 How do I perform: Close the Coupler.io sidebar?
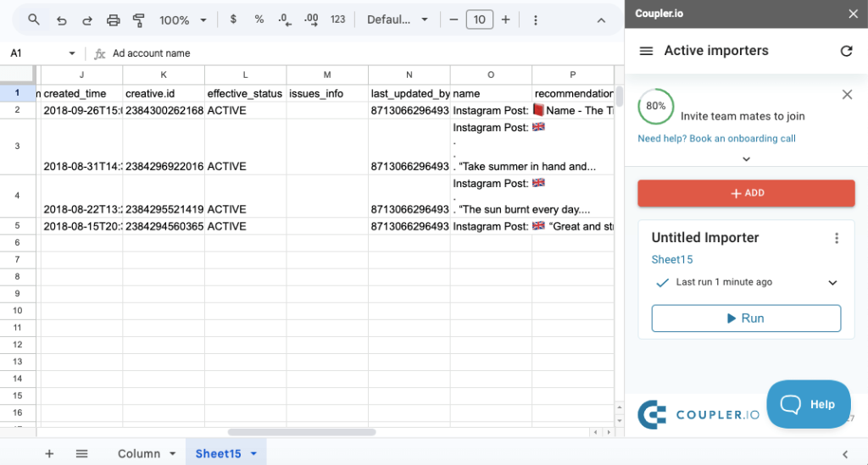(x=853, y=14)
